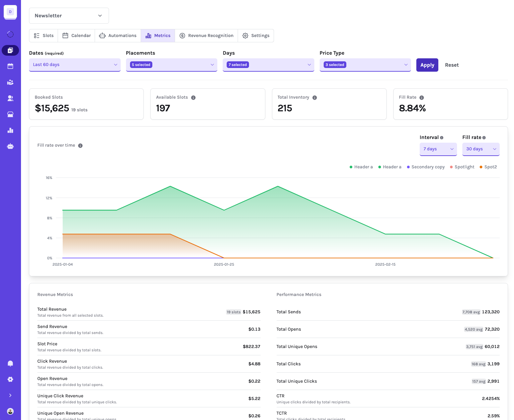This screenshot has height=420, width=514.
Task: Open the calendar icon in the sidebar
Action: pos(10,66)
